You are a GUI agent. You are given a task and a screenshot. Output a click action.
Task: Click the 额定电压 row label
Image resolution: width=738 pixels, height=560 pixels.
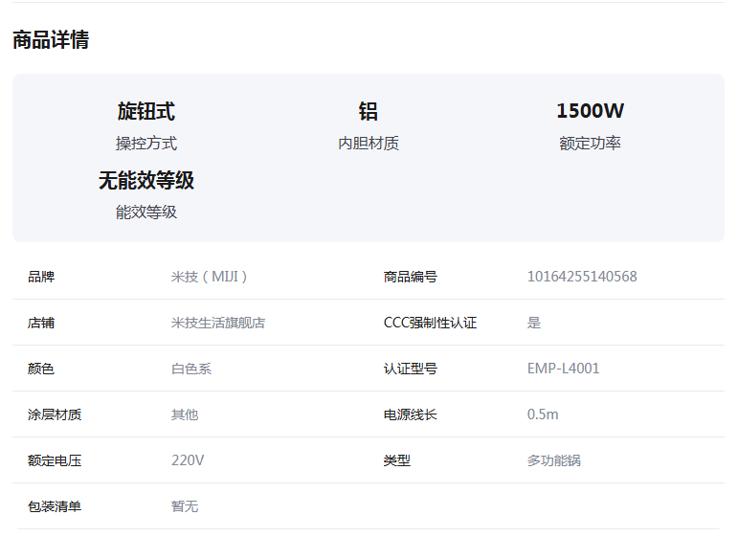[x=55, y=460]
